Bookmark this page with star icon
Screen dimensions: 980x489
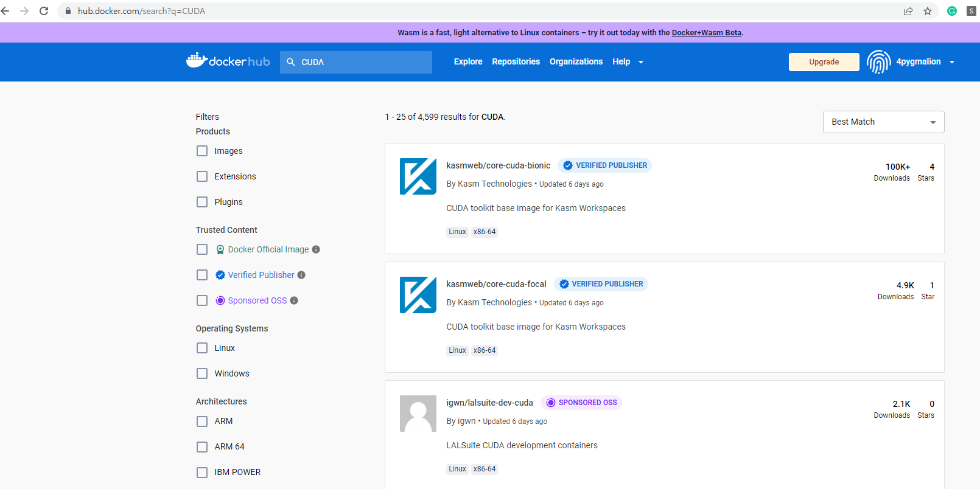click(x=928, y=11)
